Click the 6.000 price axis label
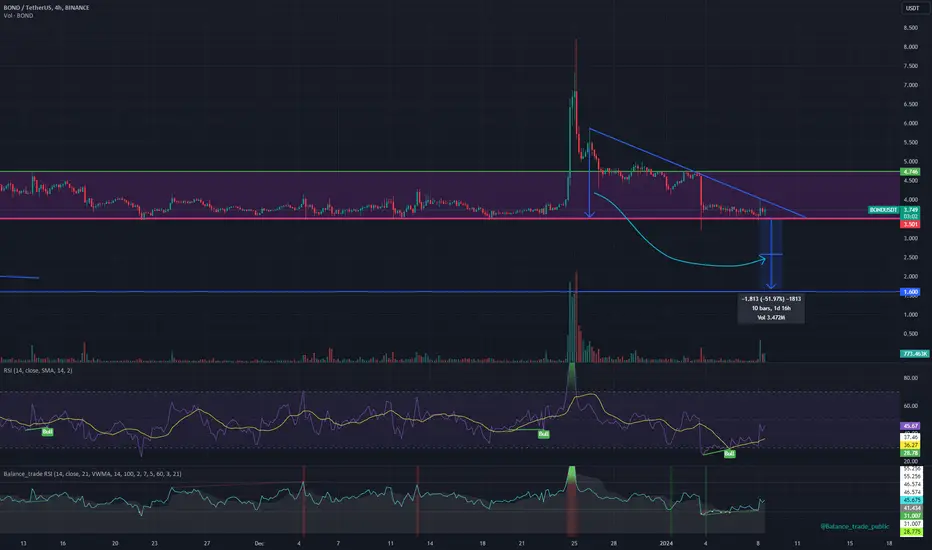The image size is (932, 550). pos(910,124)
